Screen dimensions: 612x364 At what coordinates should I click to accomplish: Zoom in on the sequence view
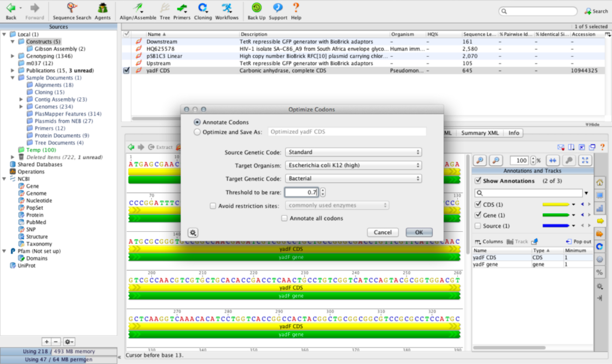click(480, 160)
